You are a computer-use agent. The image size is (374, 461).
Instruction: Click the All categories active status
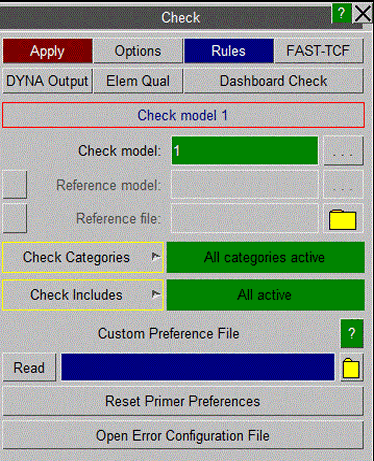pos(265,257)
